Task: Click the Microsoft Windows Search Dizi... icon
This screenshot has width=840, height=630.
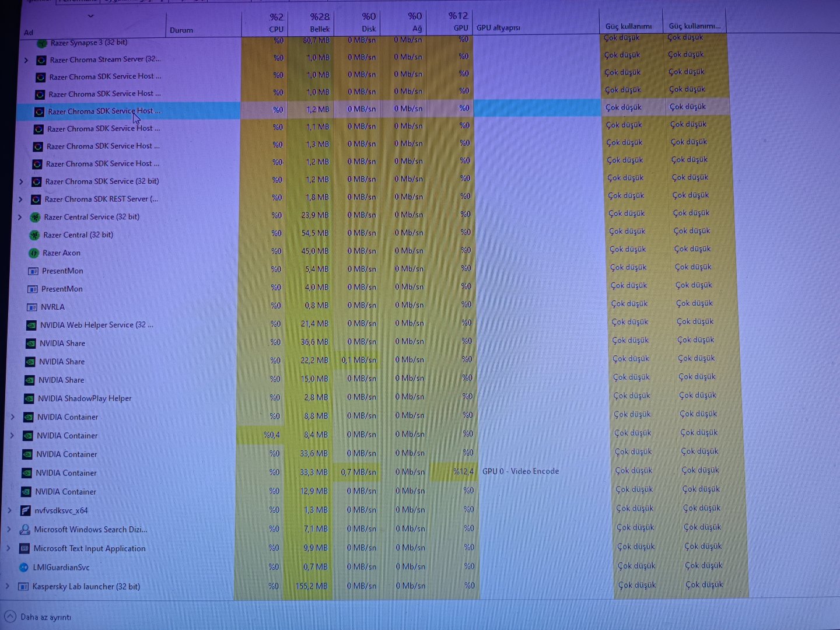Action: 25,530
